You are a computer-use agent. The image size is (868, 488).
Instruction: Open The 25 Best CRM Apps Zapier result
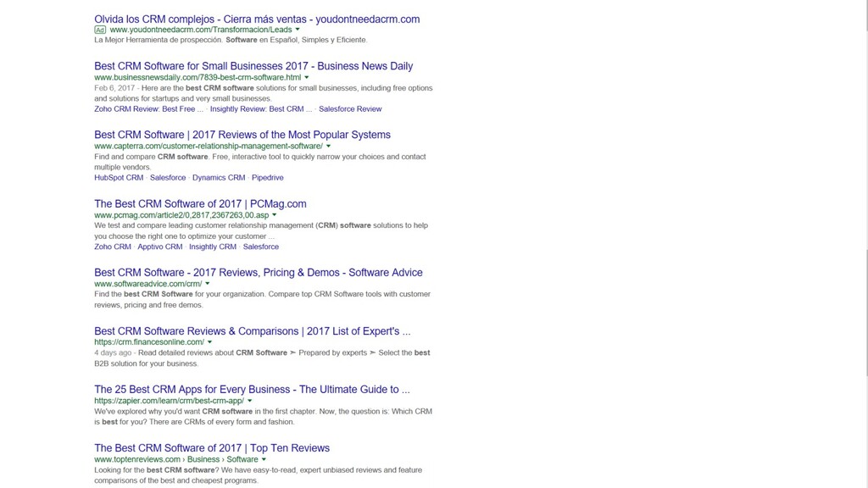point(252,390)
